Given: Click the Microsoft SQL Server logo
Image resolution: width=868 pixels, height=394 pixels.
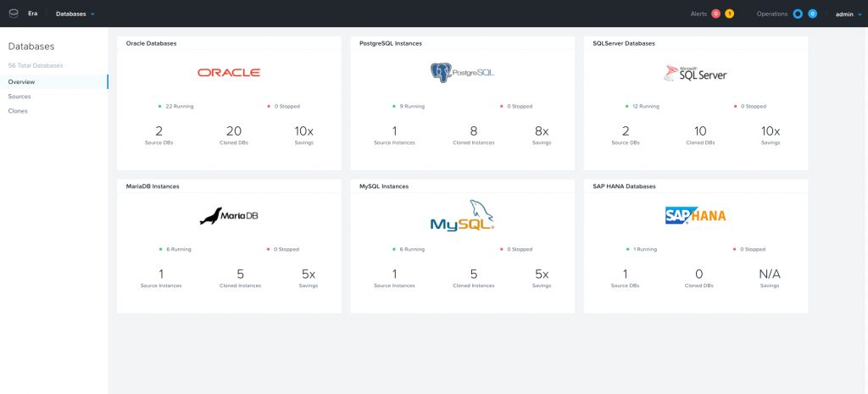Looking at the screenshot, I should click(x=695, y=73).
